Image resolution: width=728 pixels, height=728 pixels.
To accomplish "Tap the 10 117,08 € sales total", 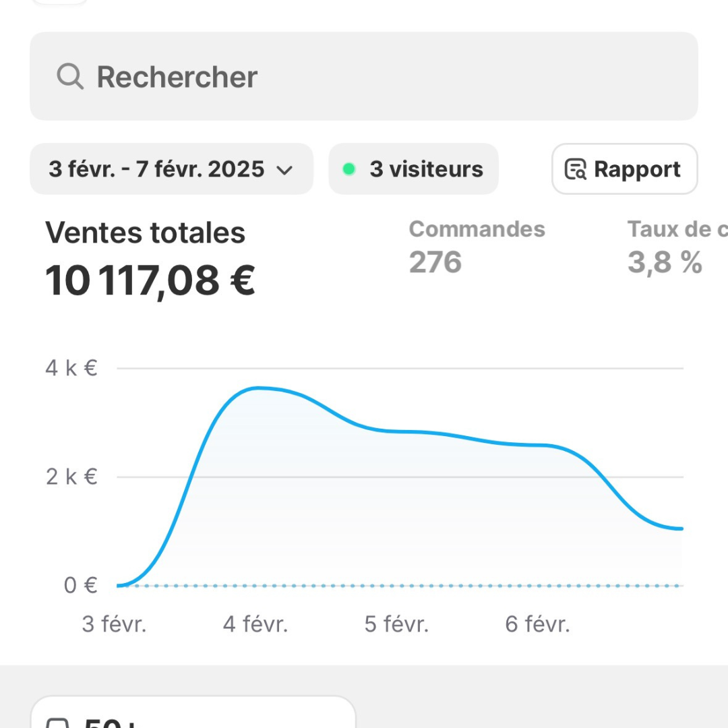I will [150, 280].
